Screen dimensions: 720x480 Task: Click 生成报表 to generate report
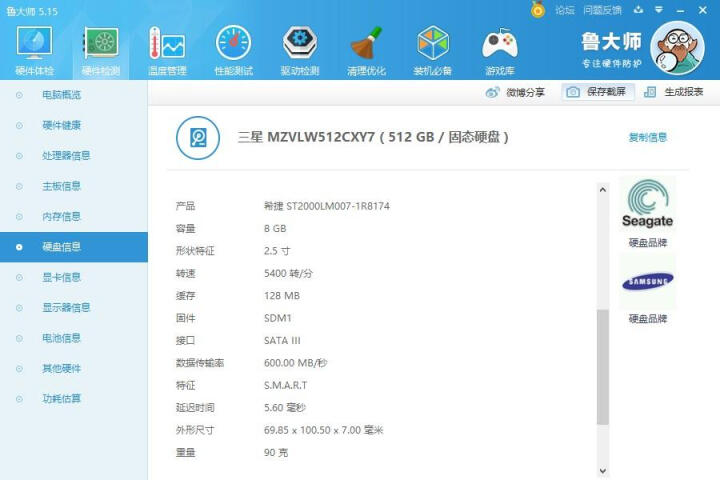click(673, 92)
